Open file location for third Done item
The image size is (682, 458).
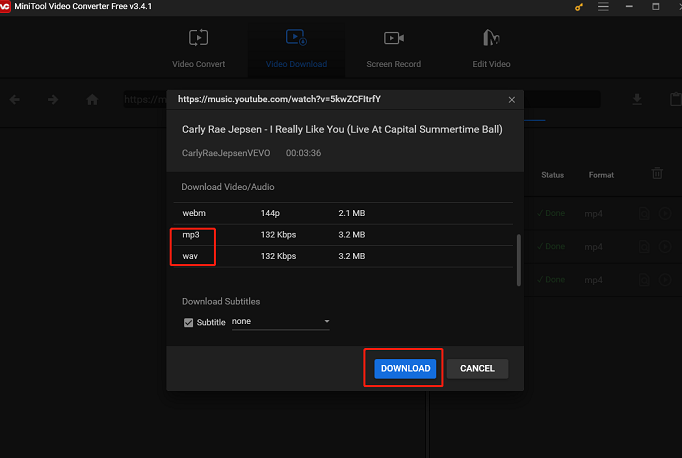click(x=644, y=280)
